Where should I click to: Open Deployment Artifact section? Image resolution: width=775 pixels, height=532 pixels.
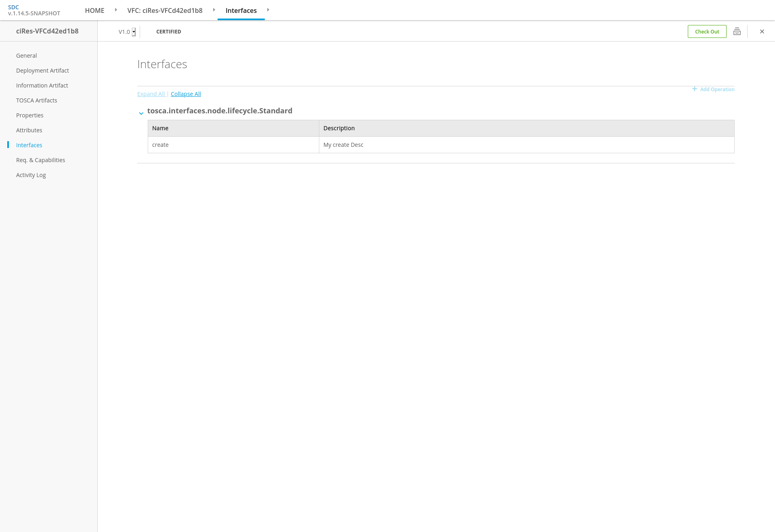[x=42, y=71]
